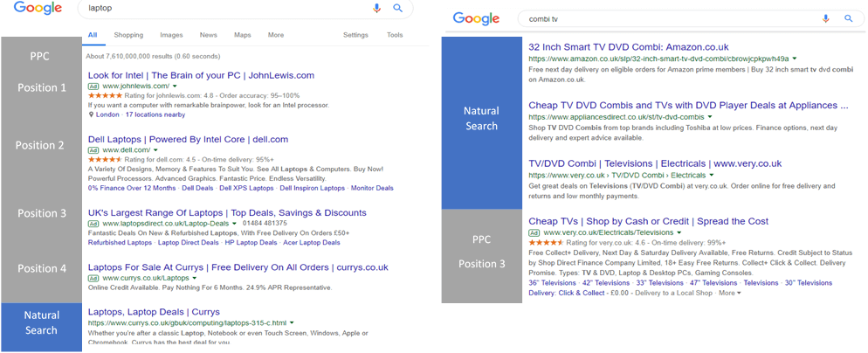868x353 pixels.
Task: Click the Ad badge beside laptopsdirect.co.uk URL
Action: click(x=93, y=224)
